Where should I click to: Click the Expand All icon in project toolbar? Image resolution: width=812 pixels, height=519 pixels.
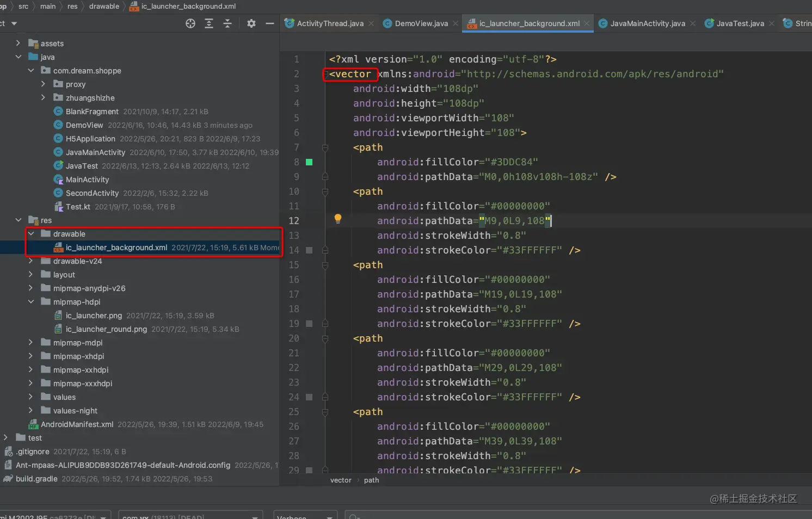209,23
